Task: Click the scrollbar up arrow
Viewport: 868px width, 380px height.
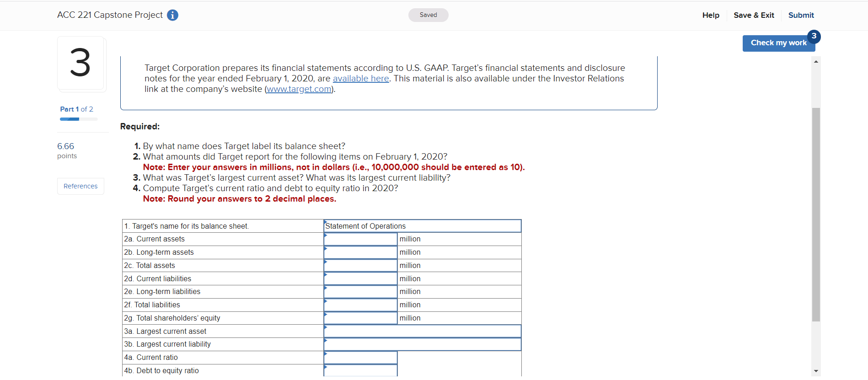Action: pos(816,61)
